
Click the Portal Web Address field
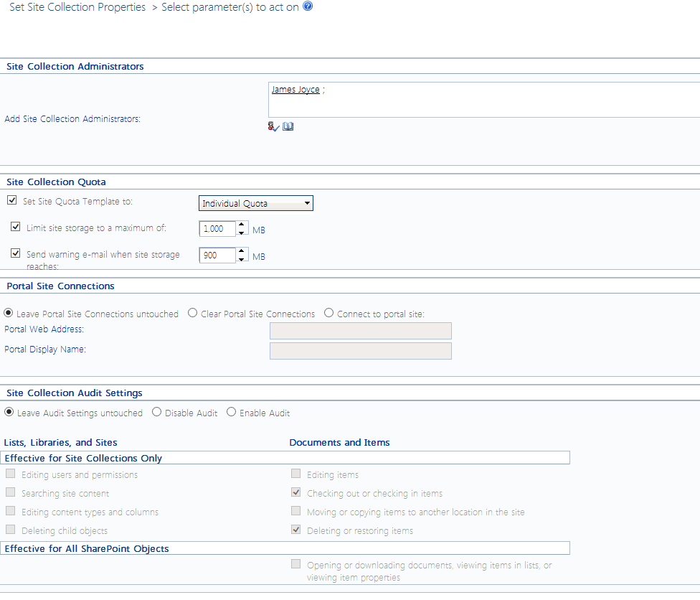(360, 330)
